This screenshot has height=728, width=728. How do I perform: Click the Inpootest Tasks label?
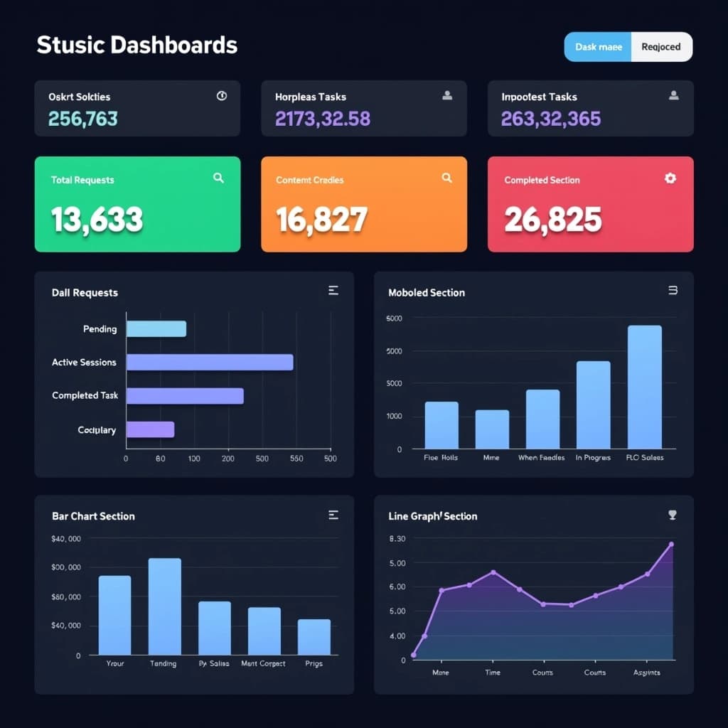pos(539,97)
